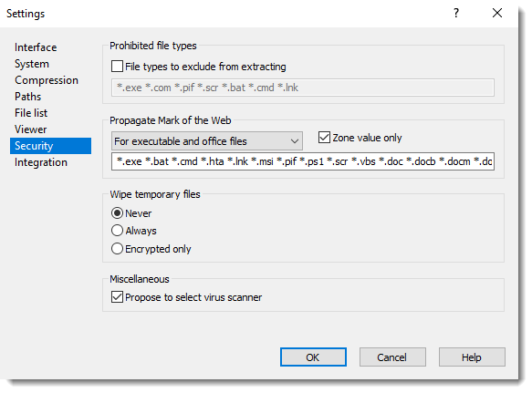
Task: Select Never for wiping temporary files
Action: (x=117, y=213)
